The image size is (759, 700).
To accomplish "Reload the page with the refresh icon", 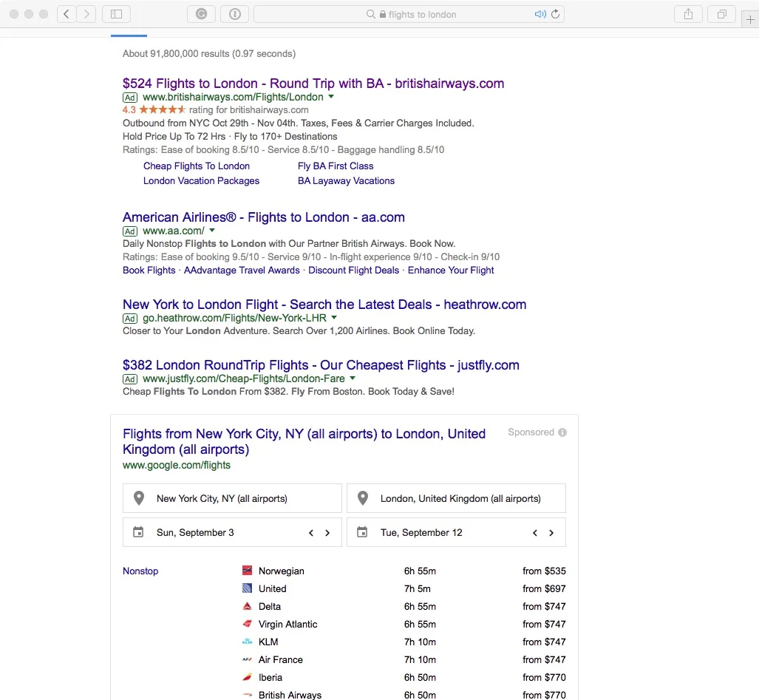I will pyautogui.click(x=556, y=14).
